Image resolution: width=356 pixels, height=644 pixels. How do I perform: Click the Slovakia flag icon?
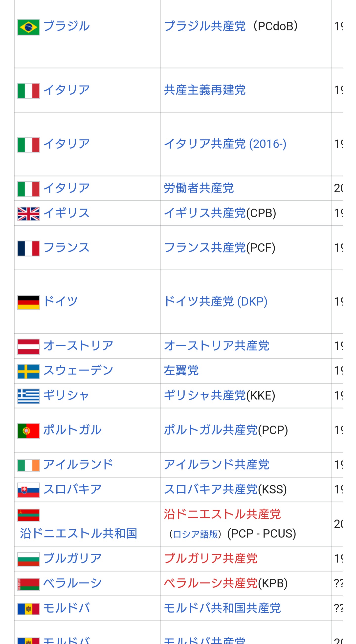coord(28,490)
